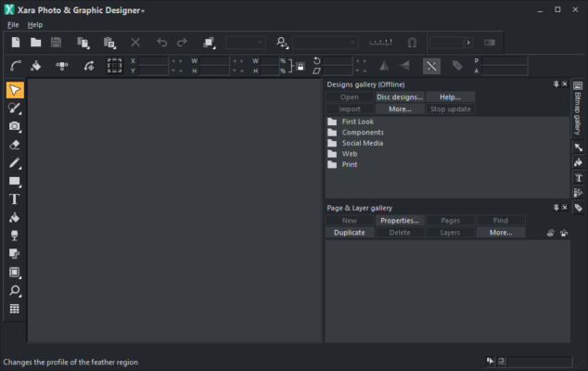Click the Copy icon in top toolbar
This screenshot has height=371, width=588.
pyautogui.click(x=83, y=43)
